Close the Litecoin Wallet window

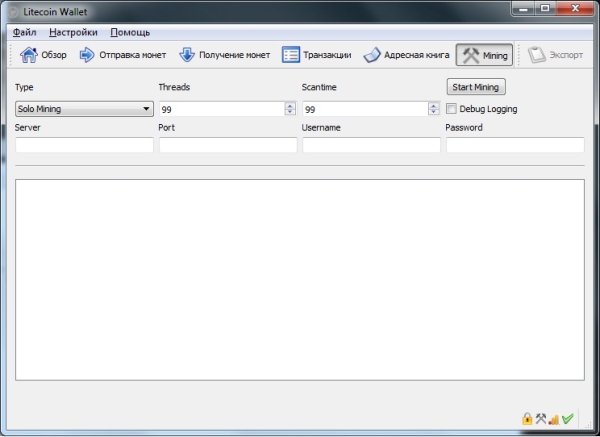point(575,8)
